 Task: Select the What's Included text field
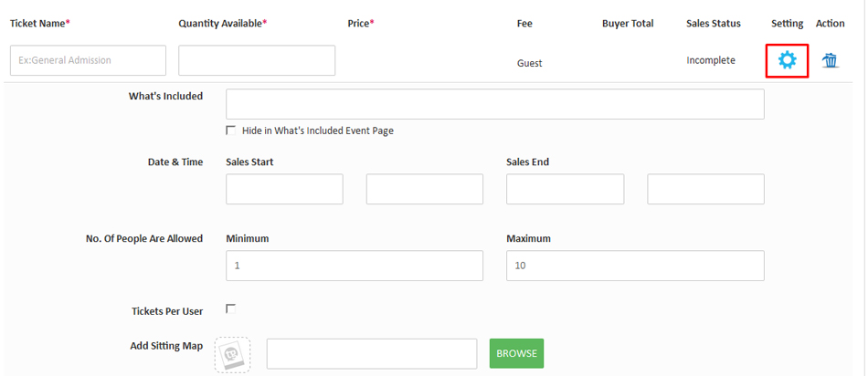494,104
